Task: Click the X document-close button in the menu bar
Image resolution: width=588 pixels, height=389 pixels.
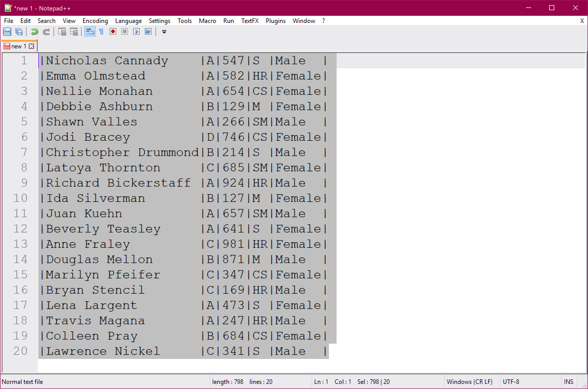Action: tap(582, 21)
